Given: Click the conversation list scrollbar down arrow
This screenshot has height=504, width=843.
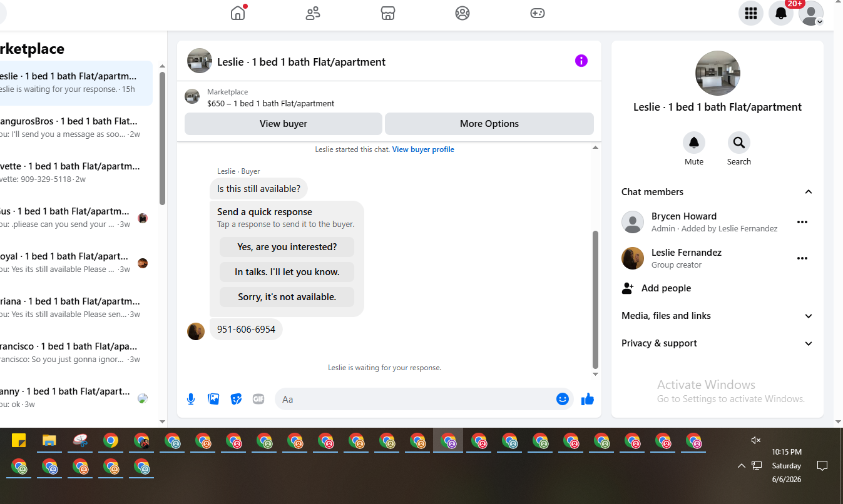Looking at the screenshot, I should (163, 421).
